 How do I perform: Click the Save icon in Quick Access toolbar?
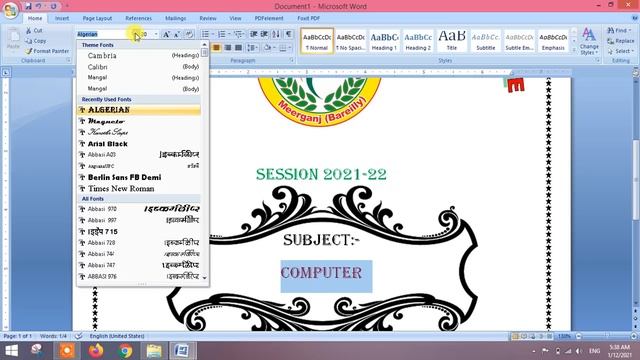(28, 6)
